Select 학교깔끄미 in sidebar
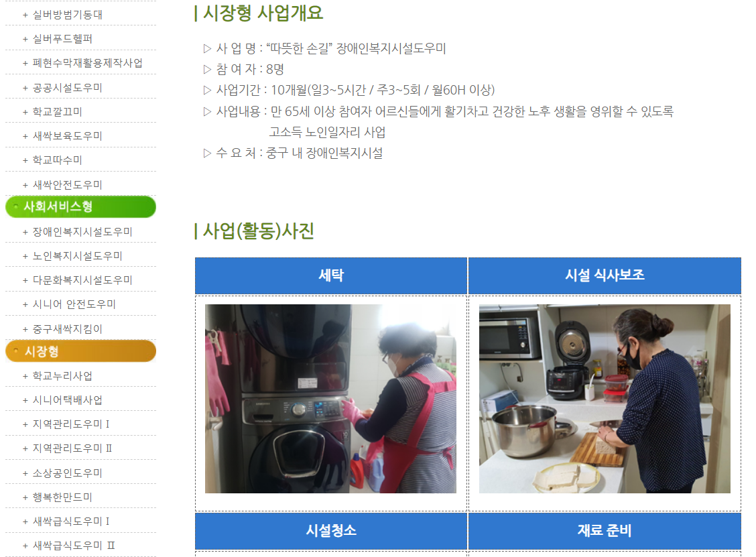 [x=58, y=112]
